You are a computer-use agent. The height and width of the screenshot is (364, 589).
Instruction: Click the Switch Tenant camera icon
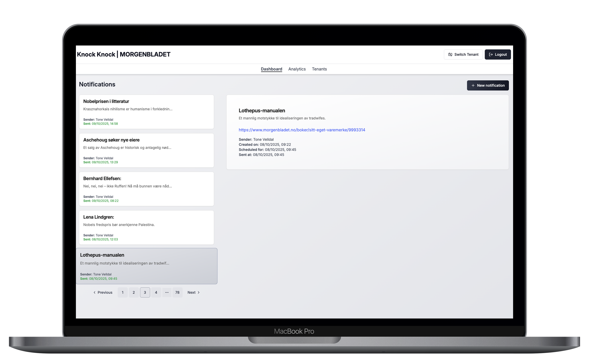450,54
